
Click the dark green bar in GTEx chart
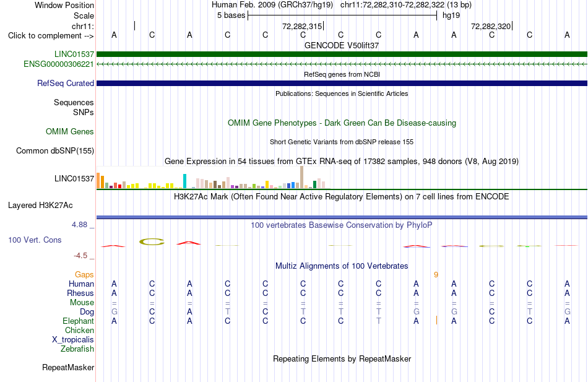[314, 184]
